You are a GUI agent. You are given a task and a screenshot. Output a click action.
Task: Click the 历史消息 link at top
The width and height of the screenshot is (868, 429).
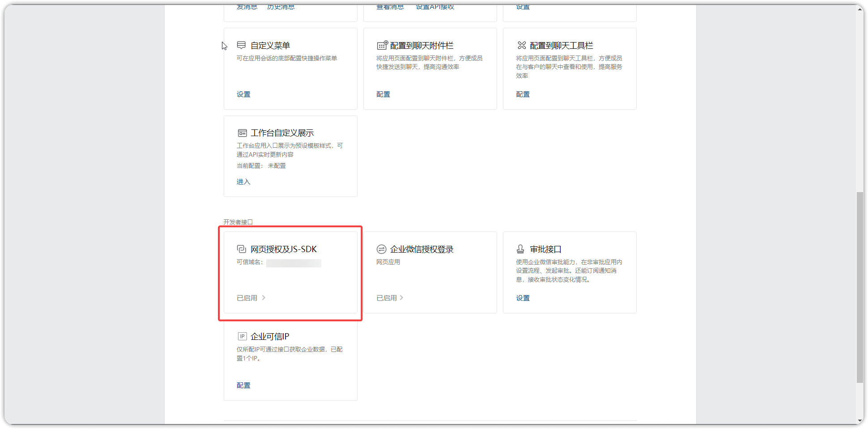tap(281, 7)
